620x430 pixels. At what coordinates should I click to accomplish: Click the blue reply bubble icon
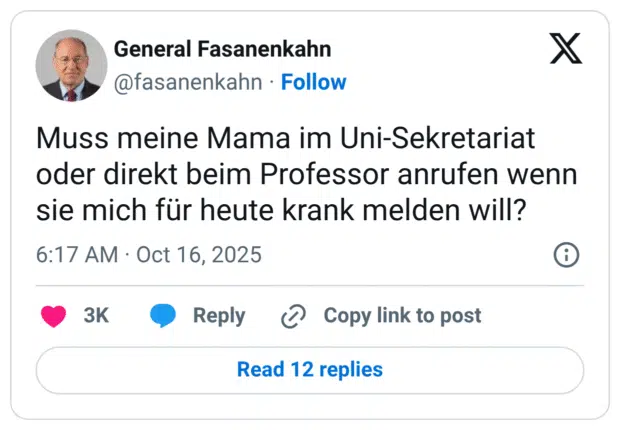(x=163, y=316)
